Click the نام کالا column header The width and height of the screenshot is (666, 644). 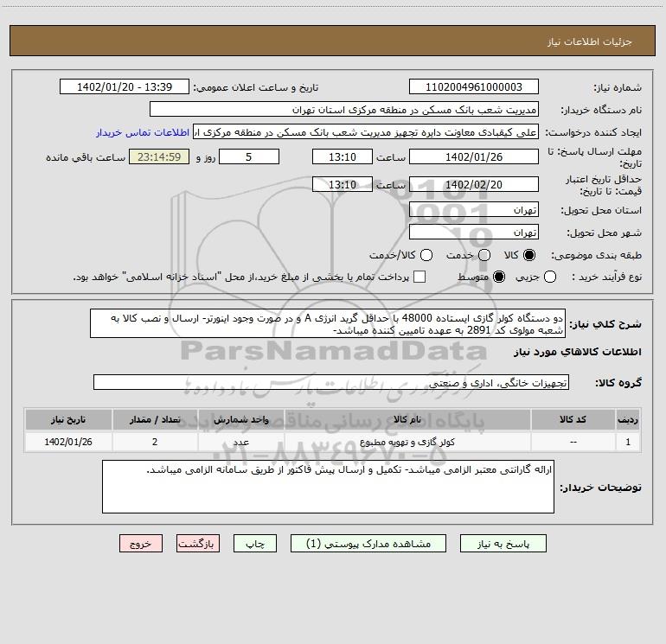(x=407, y=420)
